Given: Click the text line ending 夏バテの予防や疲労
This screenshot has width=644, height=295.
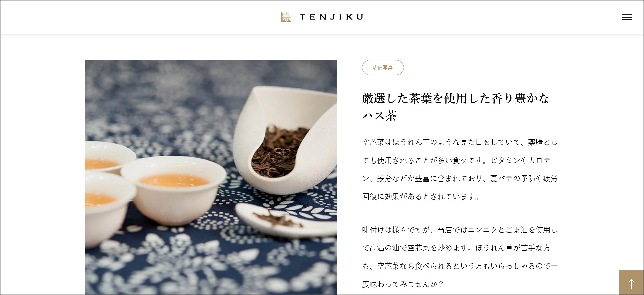Looking at the screenshot, I should [460, 178].
